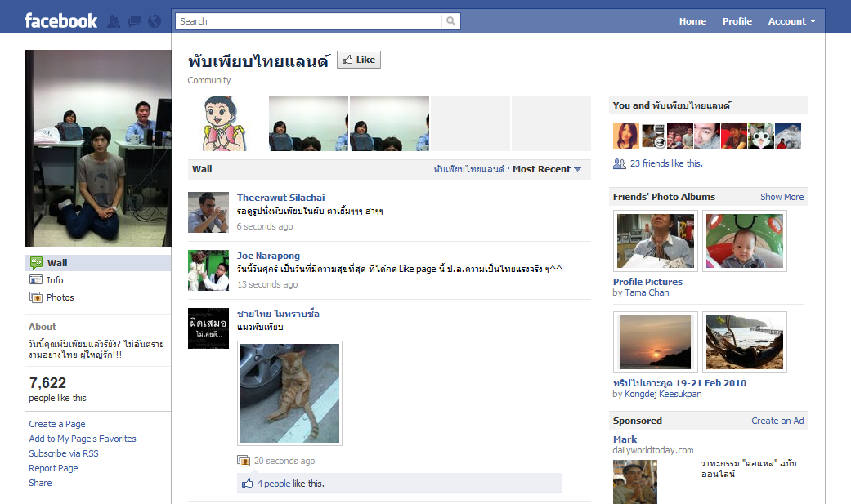Click the 13 seconds ago timestamp
This screenshot has width=851, height=504.
tap(267, 284)
